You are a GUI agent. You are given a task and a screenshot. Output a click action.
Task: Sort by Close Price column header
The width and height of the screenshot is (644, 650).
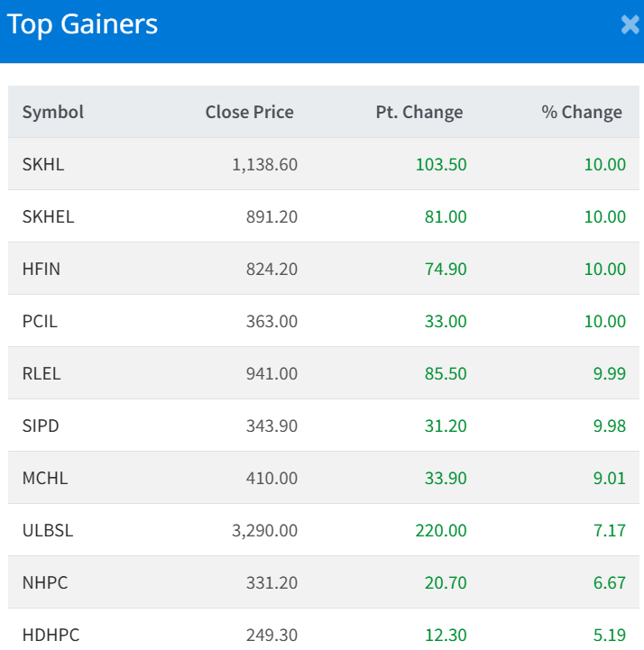(249, 112)
